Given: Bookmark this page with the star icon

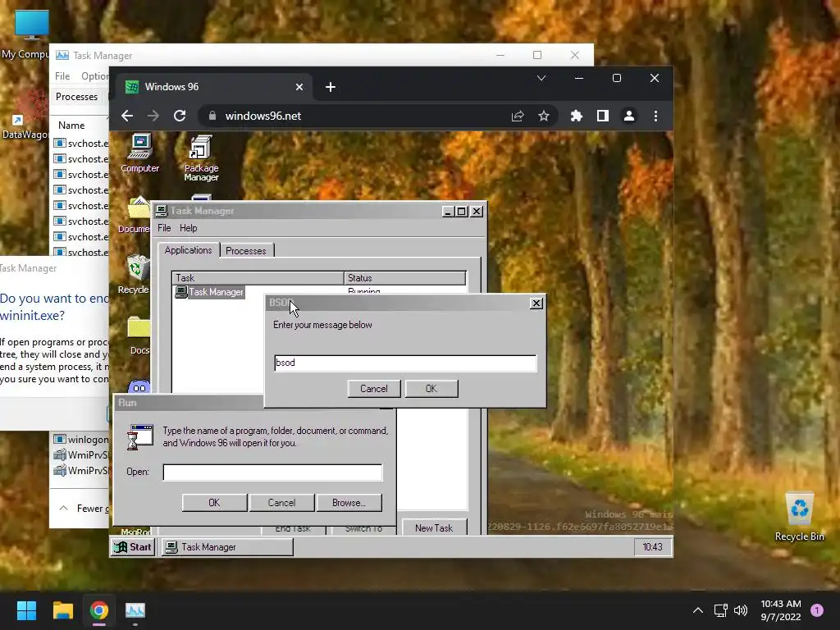Looking at the screenshot, I should pyautogui.click(x=544, y=116).
